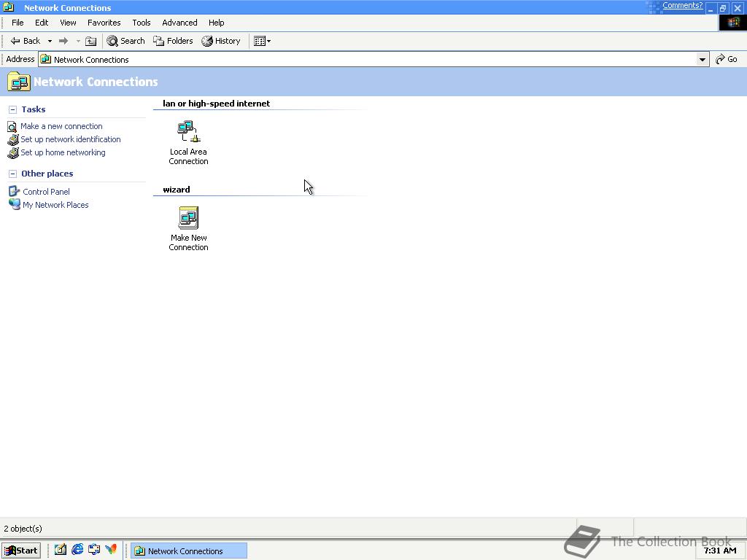
Task: Click the Up folder toolbar icon
Action: (90, 41)
